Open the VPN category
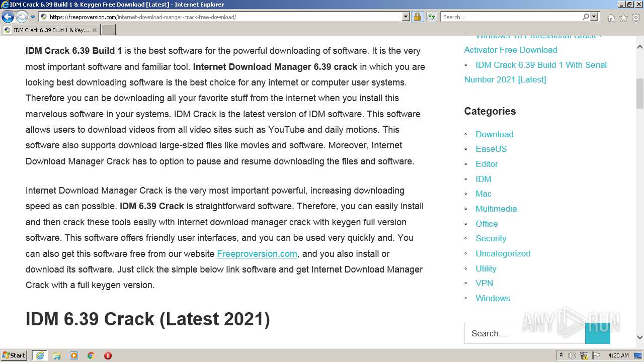Image resolution: width=644 pixels, height=362 pixels. (485, 283)
